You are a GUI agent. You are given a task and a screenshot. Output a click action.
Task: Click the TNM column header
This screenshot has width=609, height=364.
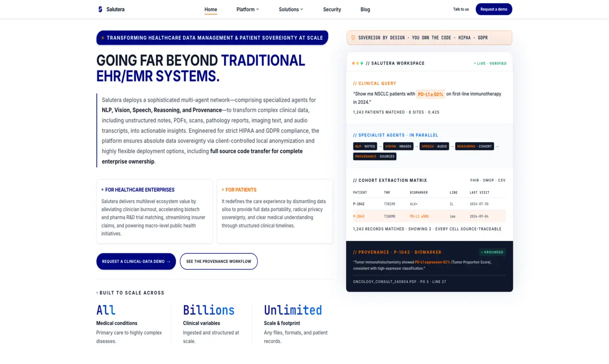(x=386, y=193)
